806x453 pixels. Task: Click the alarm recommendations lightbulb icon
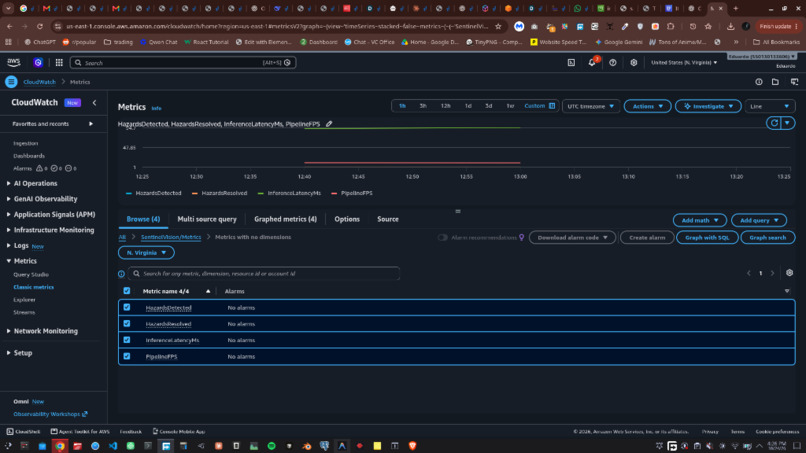pyautogui.click(x=522, y=238)
